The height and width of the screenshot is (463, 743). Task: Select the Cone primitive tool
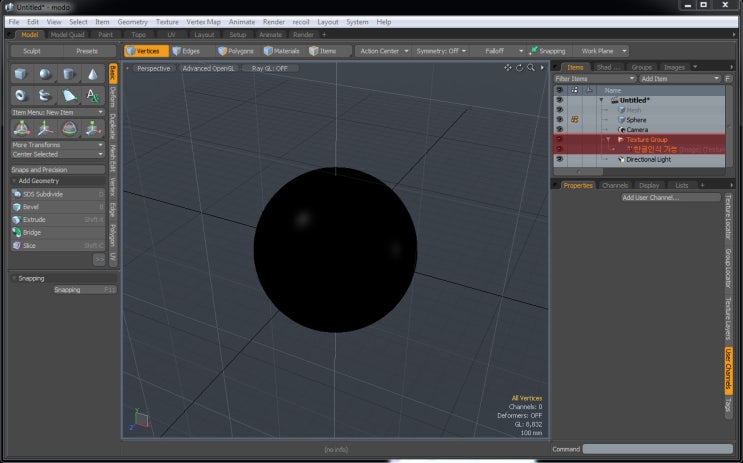pyautogui.click(x=93, y=74)
